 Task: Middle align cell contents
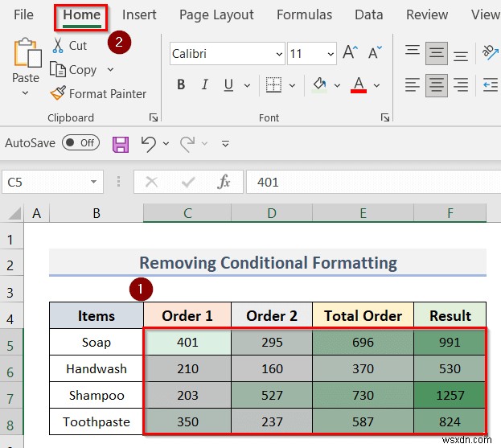(x=437, y=53)
